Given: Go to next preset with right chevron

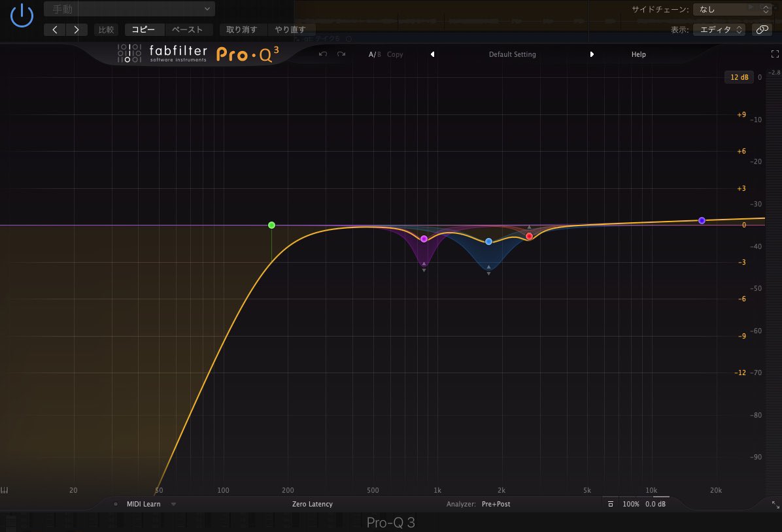Looking at the screenshot, I should [76, 29].
